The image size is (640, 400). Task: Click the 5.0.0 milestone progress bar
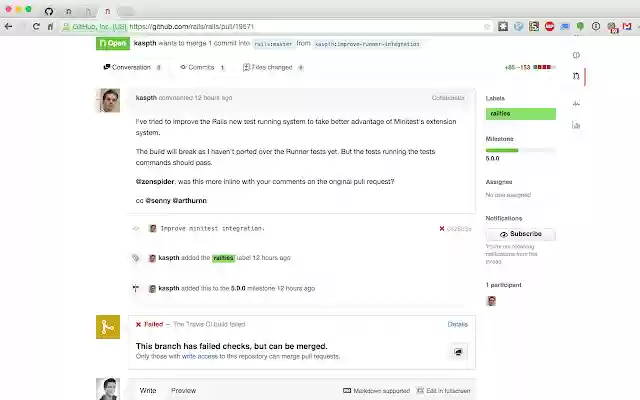click(520, 150)
